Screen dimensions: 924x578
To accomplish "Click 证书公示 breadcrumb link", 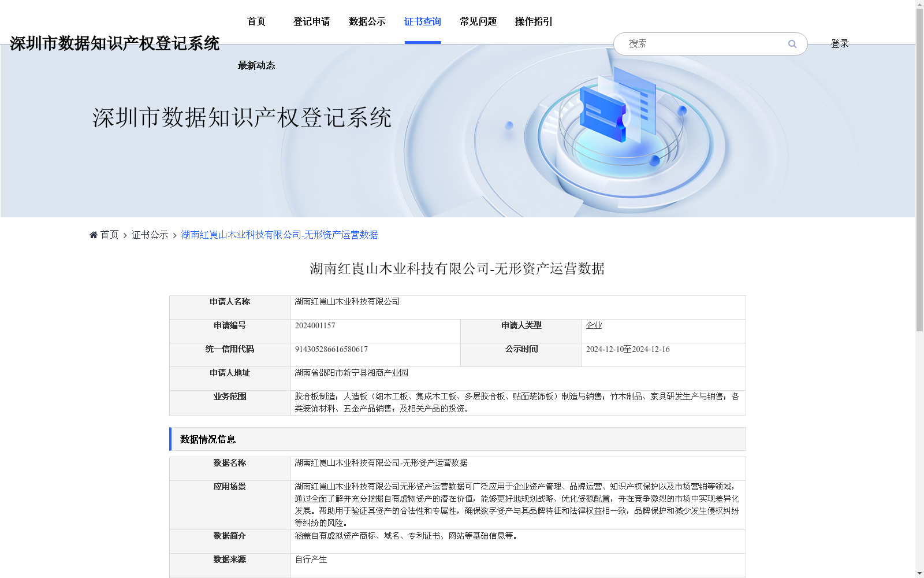I will [150, 235].
